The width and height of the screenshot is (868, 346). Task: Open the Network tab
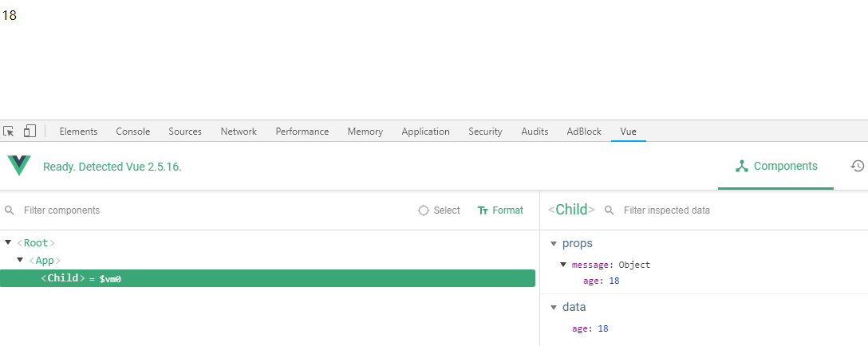coord(239,132)
